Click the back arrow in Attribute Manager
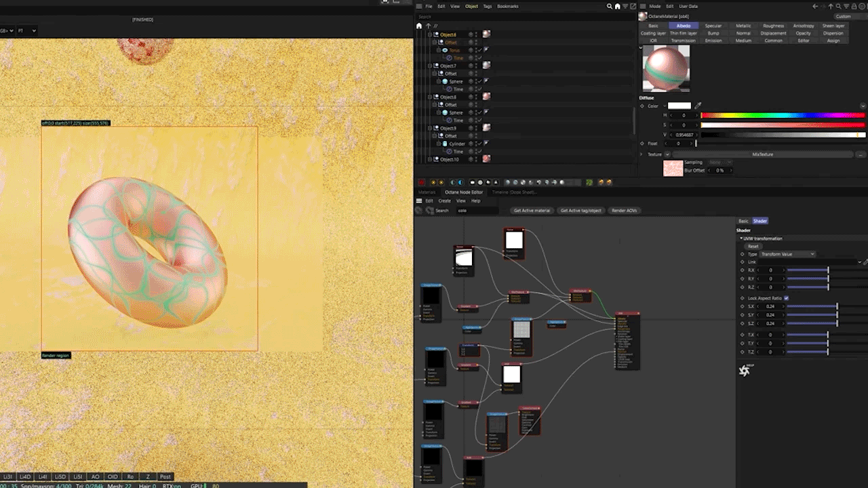This screenshot has height=488, width=868. click(816, 6)
